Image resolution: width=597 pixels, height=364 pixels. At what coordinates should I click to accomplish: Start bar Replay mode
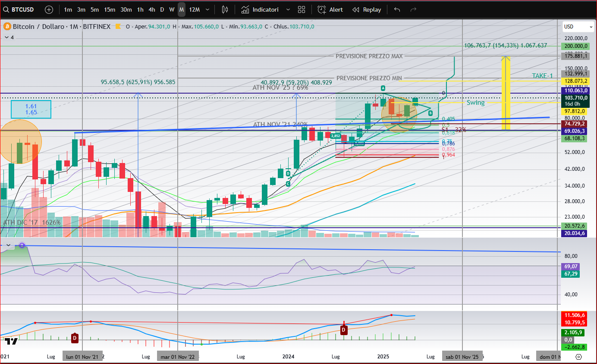367,9
